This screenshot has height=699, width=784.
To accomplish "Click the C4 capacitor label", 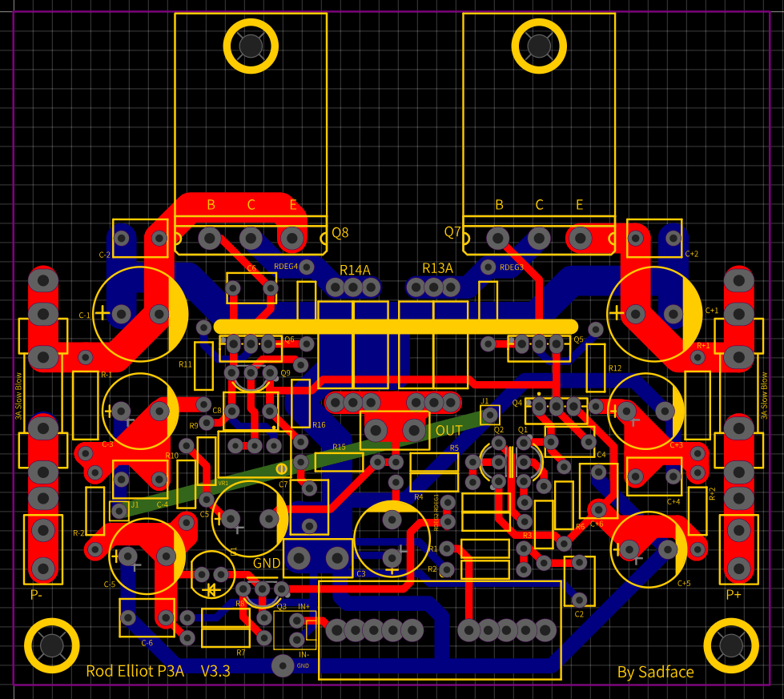I will pyautogui.click(x=601, y=455).
